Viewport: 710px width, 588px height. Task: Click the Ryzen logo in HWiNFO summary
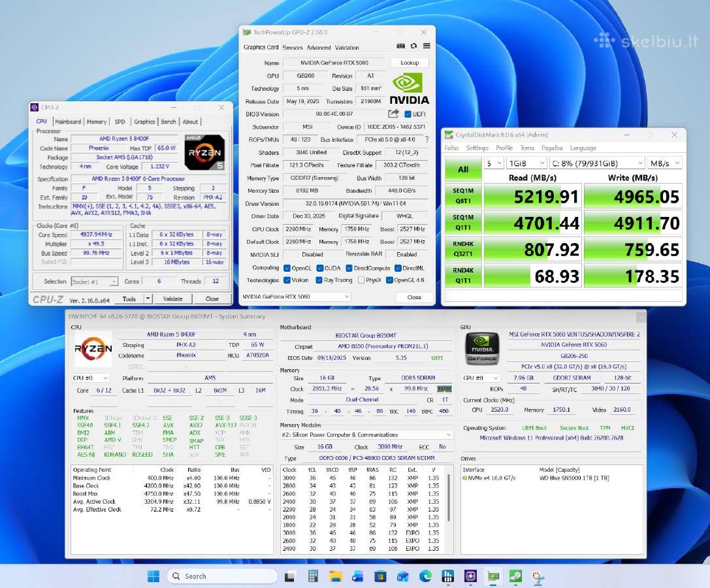tap(93, 349)
